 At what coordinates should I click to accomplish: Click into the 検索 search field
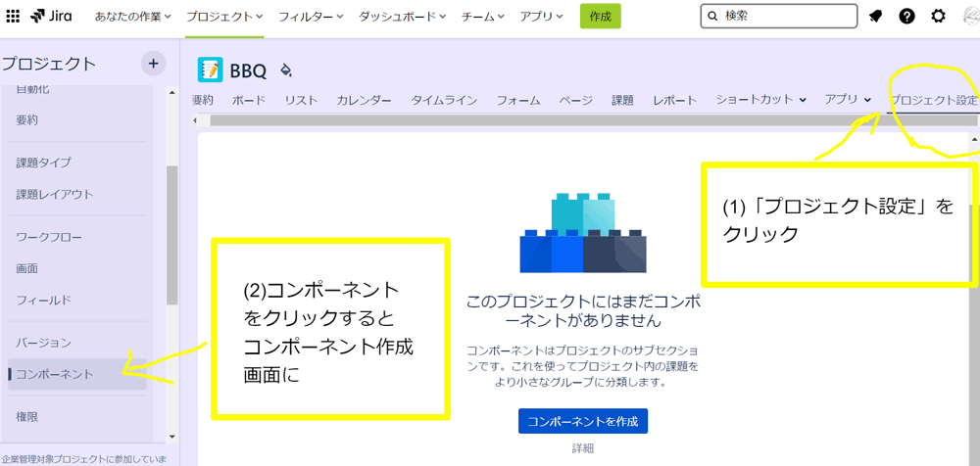pos(779,17)
